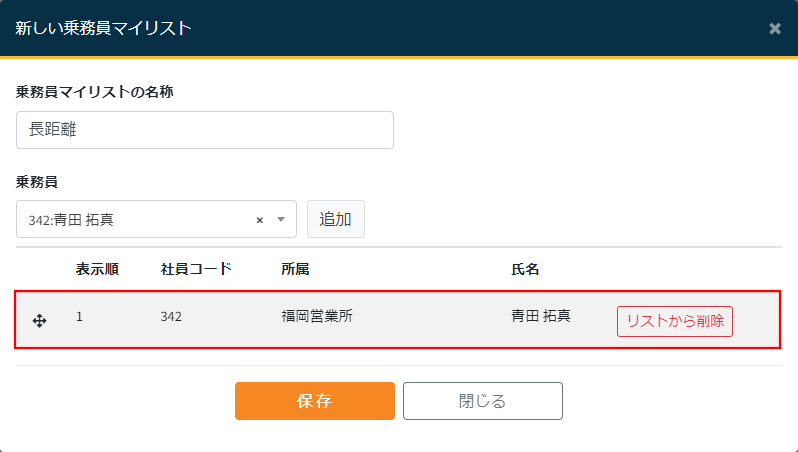This screenshot has width=798, height=452.
Task: Click the 福岡営業所 cell in the row
Action: pyautogui.click(x=317, y=317)
